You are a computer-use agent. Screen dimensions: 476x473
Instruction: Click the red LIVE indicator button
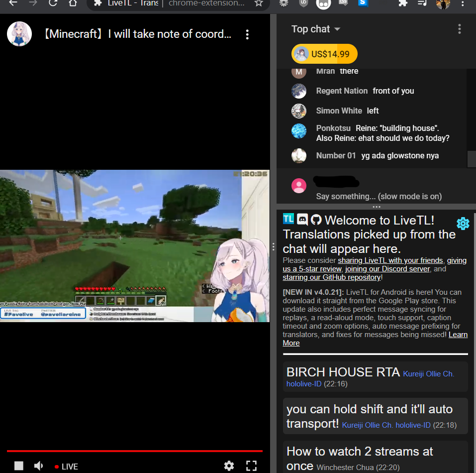point(66,466)
